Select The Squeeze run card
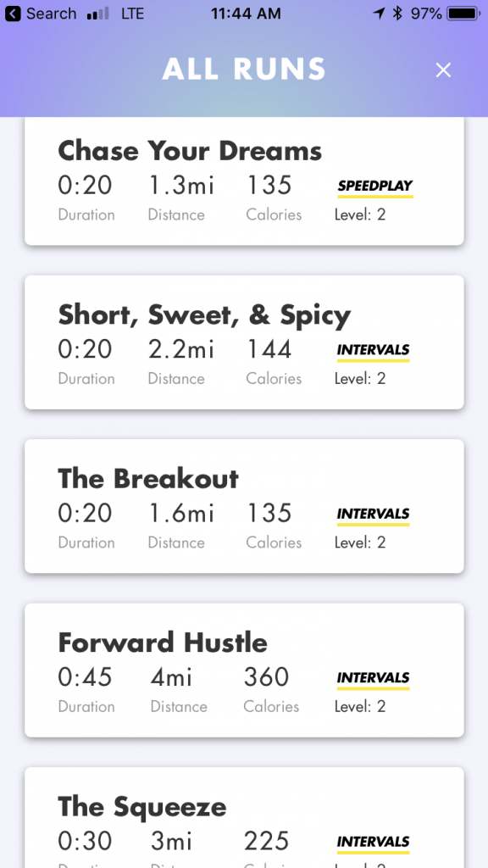The width and height of the screenshot is (488, 868). tap(244, 818)
